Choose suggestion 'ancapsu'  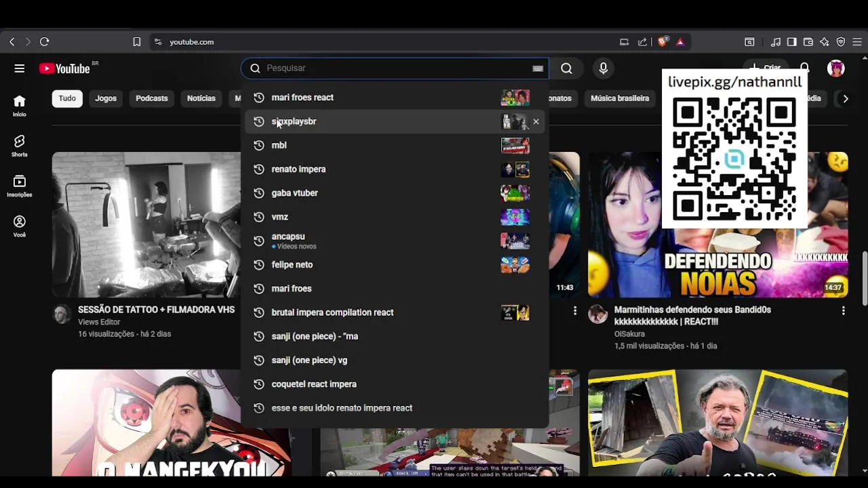pyautogui.click(x=394, y=241)
